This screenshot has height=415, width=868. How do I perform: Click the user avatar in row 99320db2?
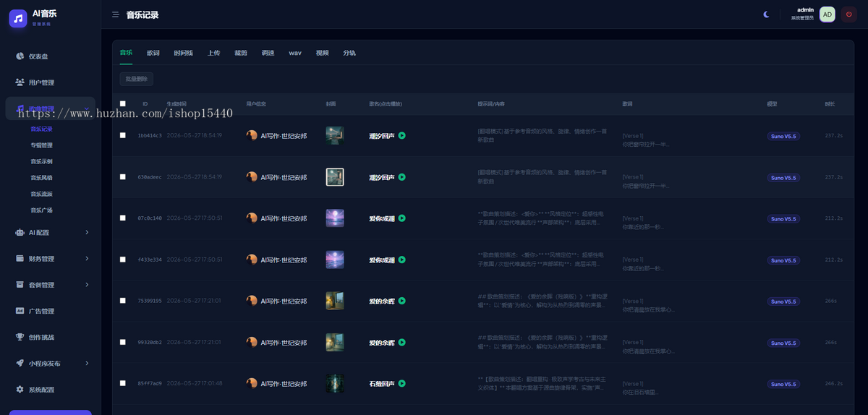252,342
